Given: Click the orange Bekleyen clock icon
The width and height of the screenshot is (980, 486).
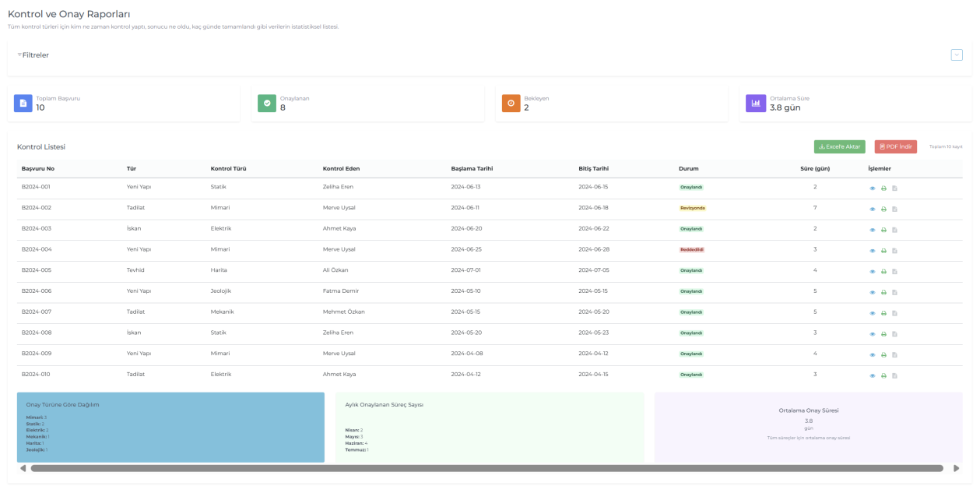Looking at the screenshot, I should pyautogui.click(x=511, y=103).
